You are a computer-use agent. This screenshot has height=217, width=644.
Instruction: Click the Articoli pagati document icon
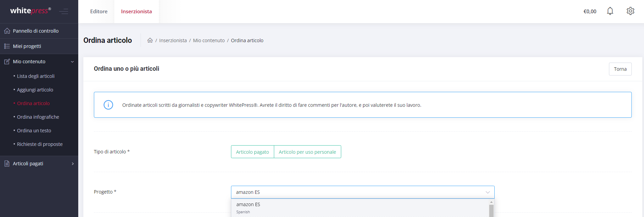pyautogui.click(x=7, y=164)
